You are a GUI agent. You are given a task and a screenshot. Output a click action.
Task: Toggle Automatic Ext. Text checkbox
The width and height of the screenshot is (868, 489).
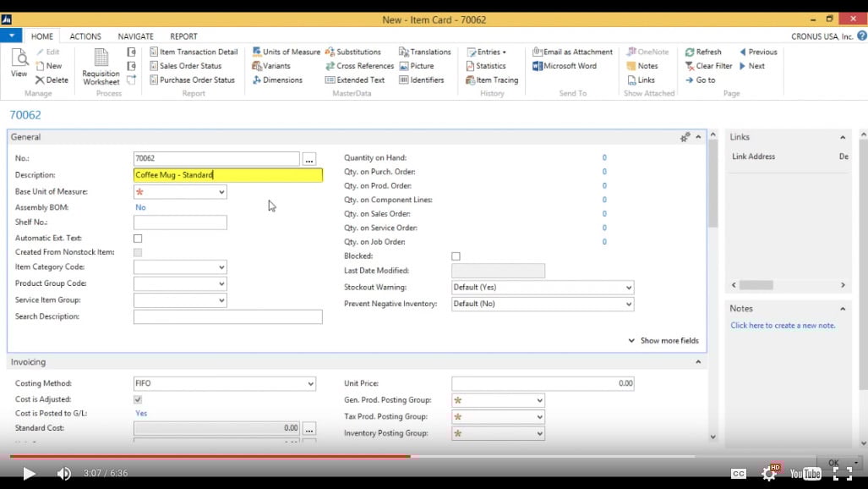138,239
